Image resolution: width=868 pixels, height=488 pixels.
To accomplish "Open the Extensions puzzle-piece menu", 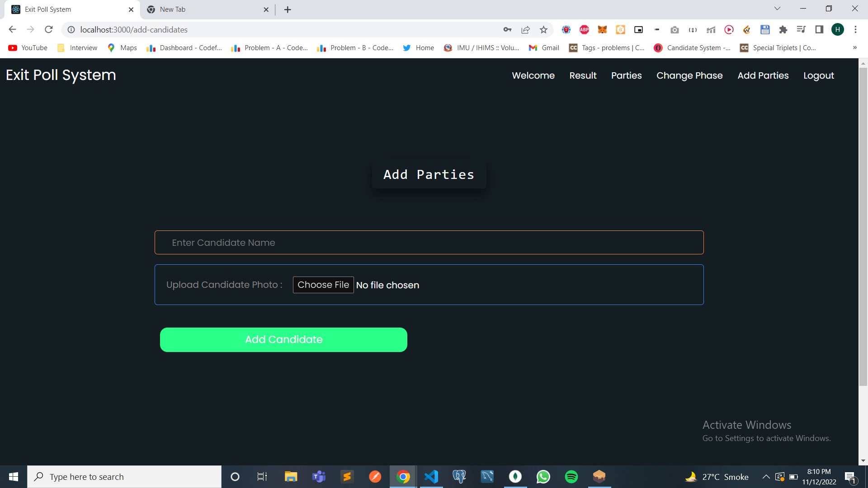I will click(783, 30).
